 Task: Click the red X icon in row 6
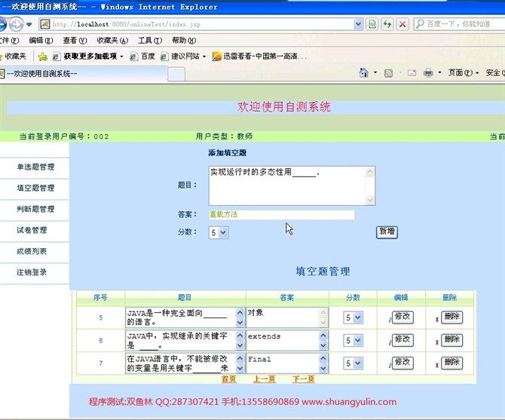[437, 342]
